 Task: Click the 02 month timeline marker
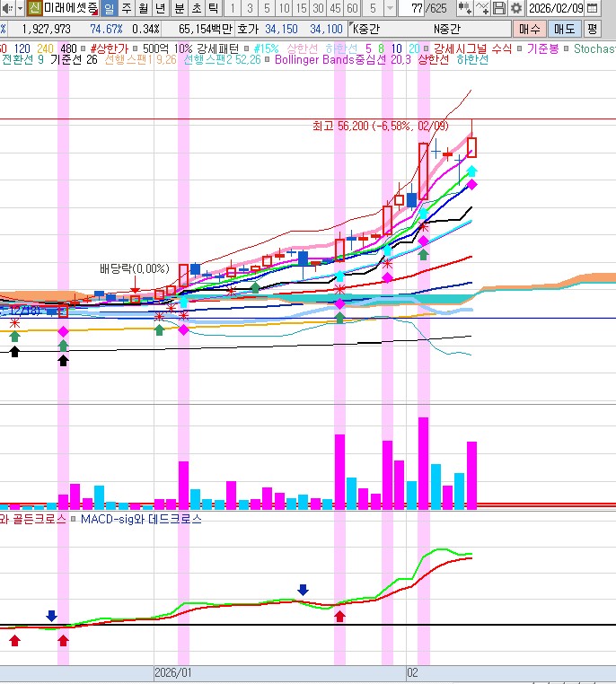[412, 672]
